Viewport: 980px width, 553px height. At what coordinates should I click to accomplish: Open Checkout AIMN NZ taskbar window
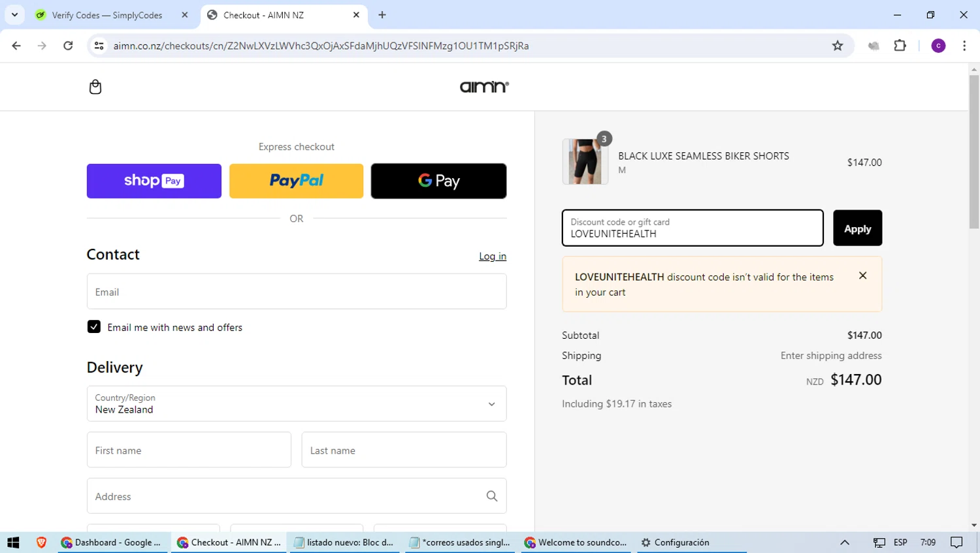click(x=229, y=543)
